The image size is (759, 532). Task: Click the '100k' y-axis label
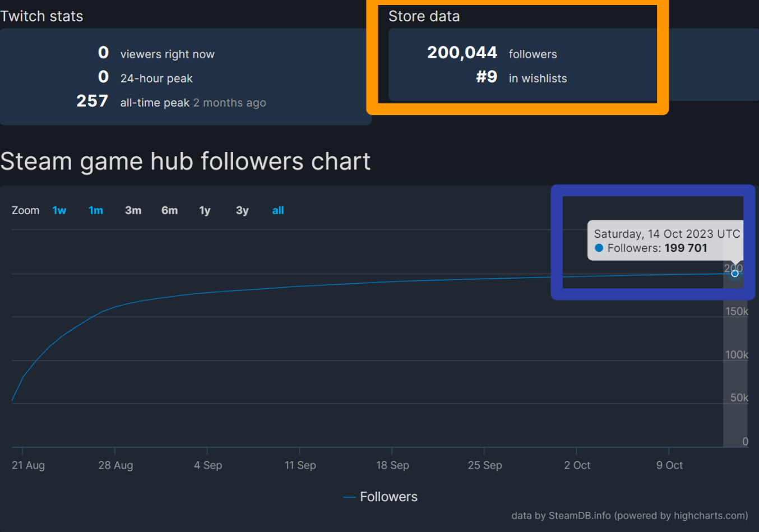click(x=737, y=355)
